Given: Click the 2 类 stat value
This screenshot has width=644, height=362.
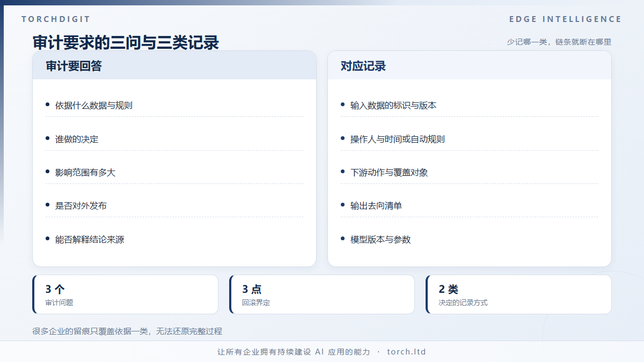Looking at the screenshot, I should coord(449,289).
